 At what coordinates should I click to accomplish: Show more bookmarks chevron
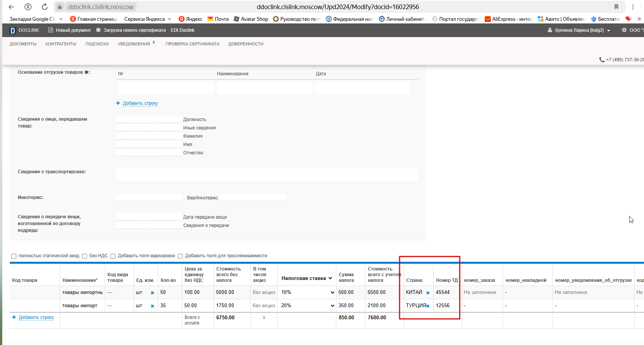tap(639, 19)
